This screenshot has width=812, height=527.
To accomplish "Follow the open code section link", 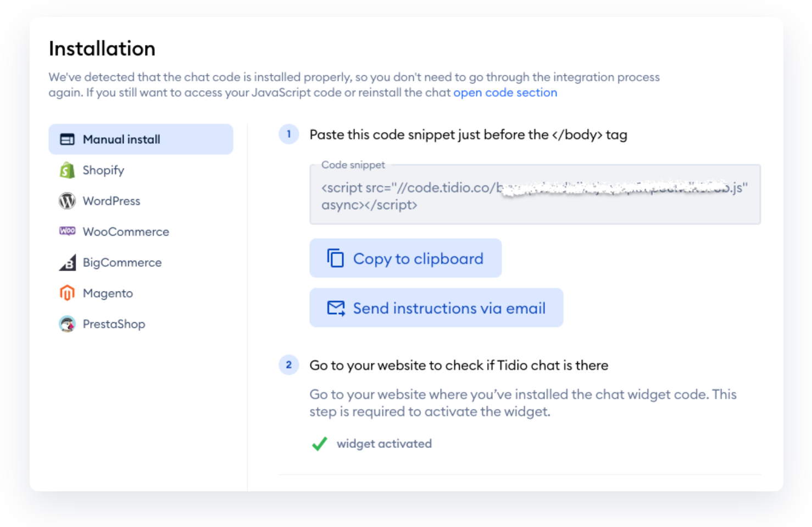I will pyautogui.click(x=505, y=92).
